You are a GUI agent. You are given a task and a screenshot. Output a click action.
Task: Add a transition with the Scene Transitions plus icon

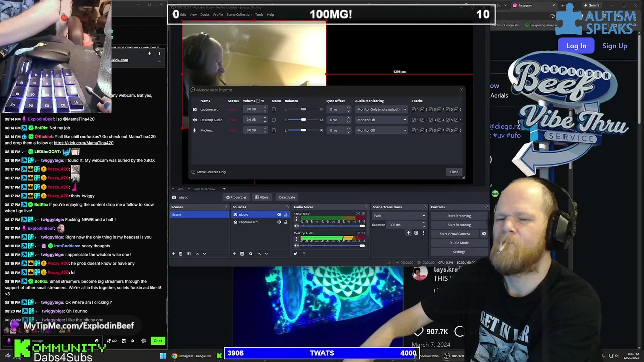(x=409, y=233)
